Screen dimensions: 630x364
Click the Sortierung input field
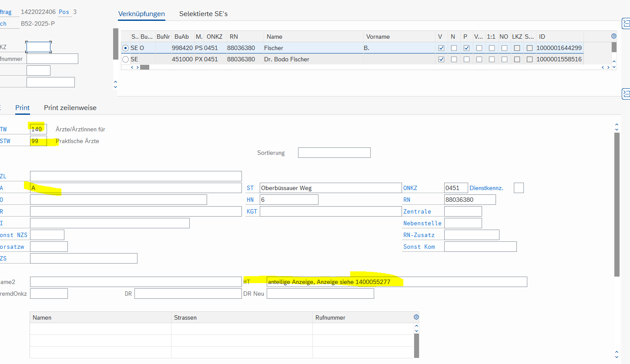coord(334,153)
